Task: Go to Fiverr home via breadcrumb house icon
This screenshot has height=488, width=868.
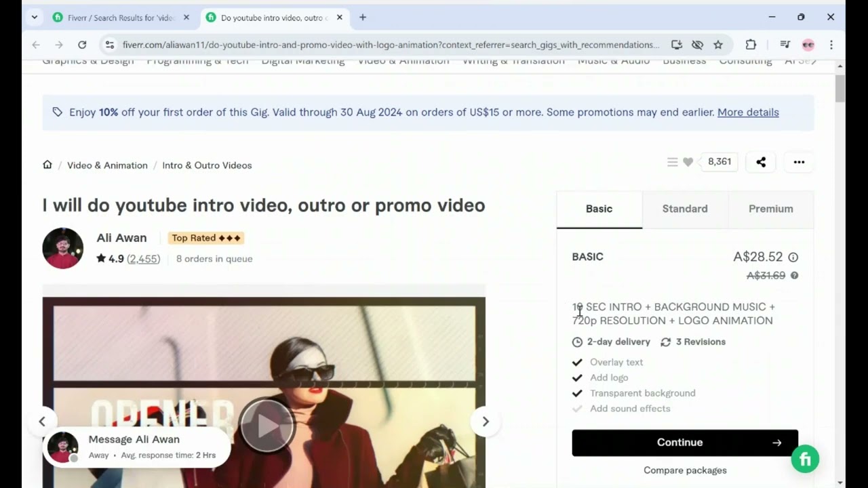Action: (47, 165)
